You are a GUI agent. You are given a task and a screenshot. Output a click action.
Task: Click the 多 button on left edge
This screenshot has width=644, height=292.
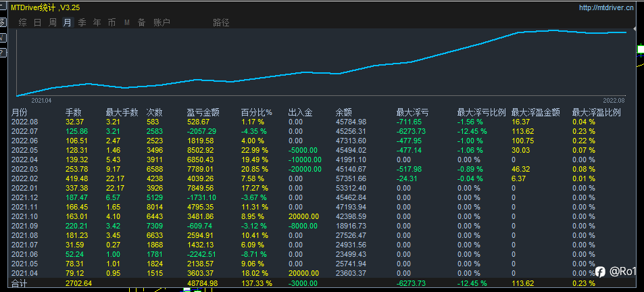3,22
